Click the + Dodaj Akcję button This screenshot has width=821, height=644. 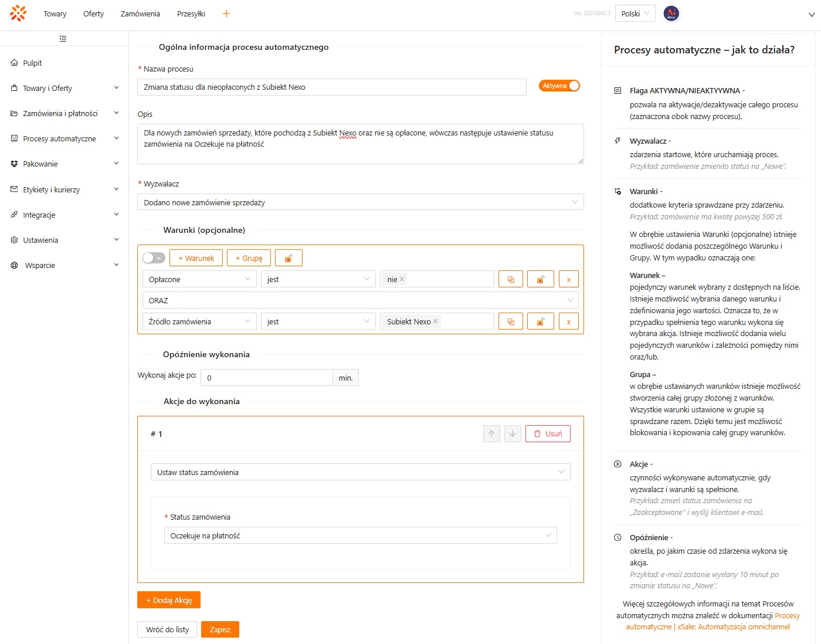169,600
